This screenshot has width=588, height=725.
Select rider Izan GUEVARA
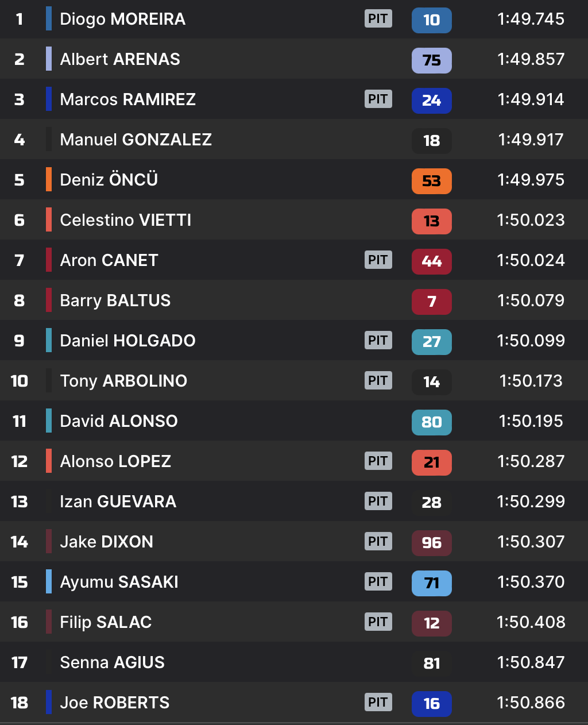118,502
